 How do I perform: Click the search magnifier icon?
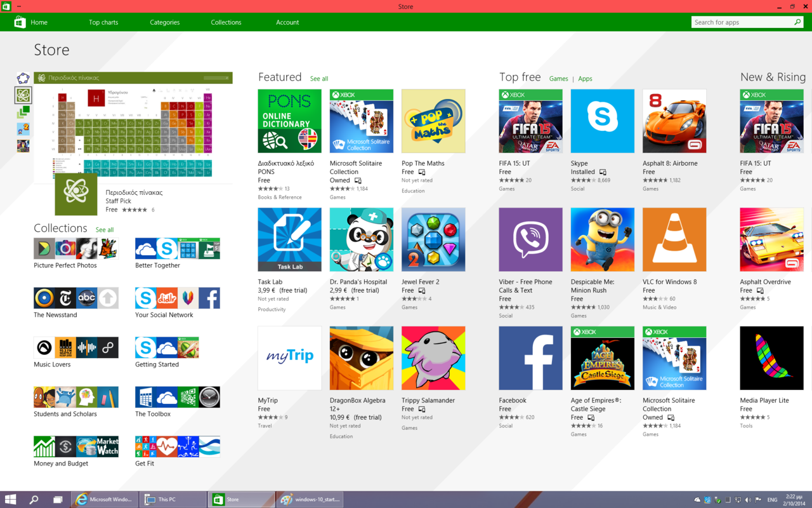(797, 22)
